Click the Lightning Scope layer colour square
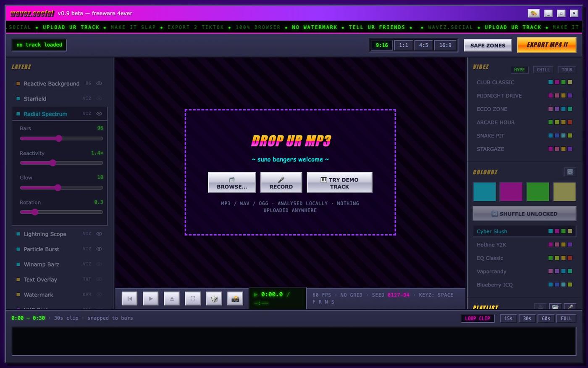This screenshot has height=368, width=588. tap(18, 234)
